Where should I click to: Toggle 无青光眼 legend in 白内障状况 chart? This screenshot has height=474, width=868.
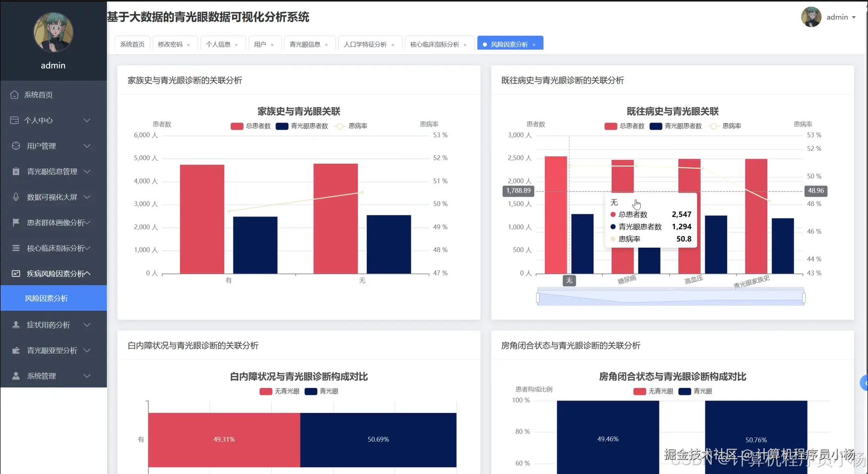[279, 391]
